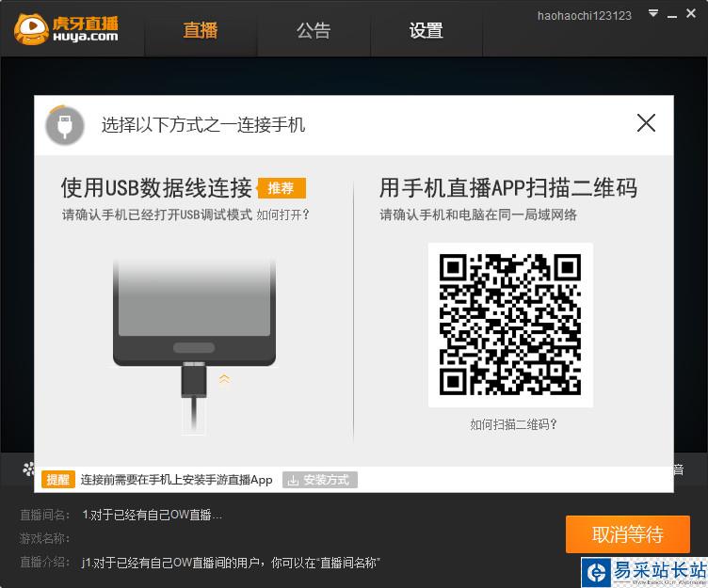Image resolution: width=708 pixels, height=588 pixels.
Task: Open the 公告 tab
Action: pyautogui.click(x=314, y=31)
